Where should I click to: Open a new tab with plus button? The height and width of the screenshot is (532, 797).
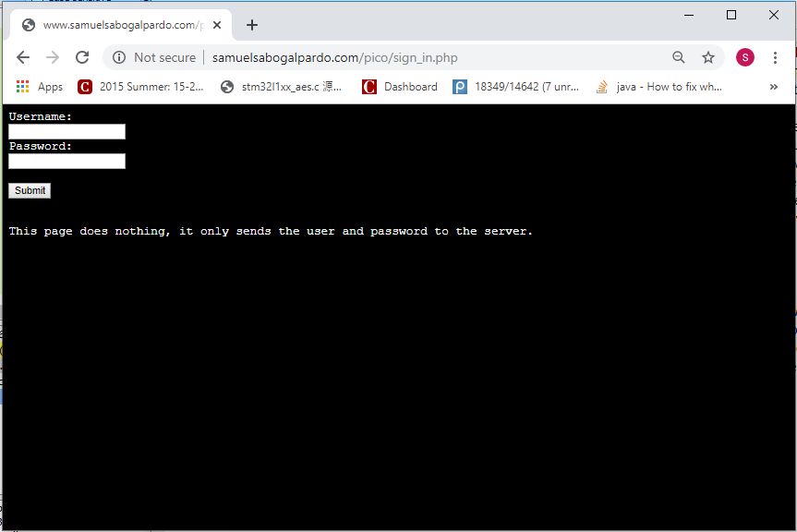(252, 25)
